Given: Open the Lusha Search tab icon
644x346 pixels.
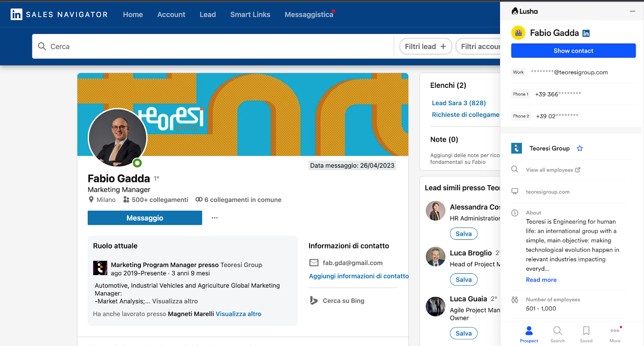Looking at the screenshot, I should pos(557,331).
